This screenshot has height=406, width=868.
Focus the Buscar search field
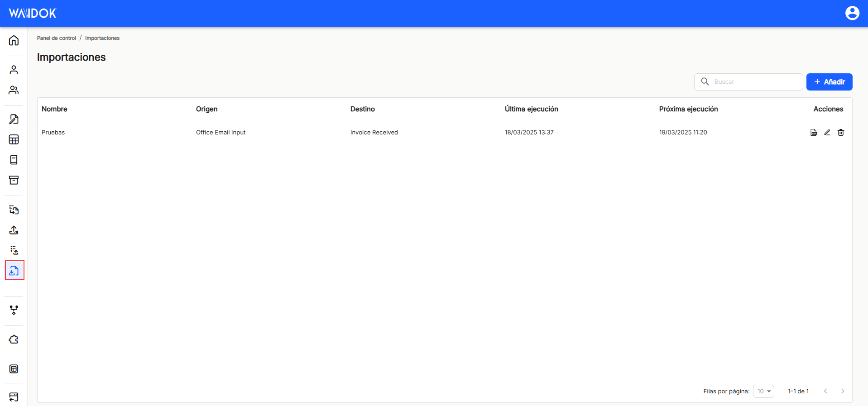tap(748, 82)
